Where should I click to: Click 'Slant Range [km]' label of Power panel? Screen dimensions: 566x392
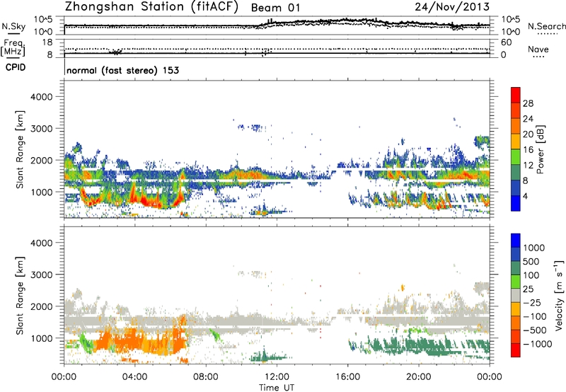(20, 149)
